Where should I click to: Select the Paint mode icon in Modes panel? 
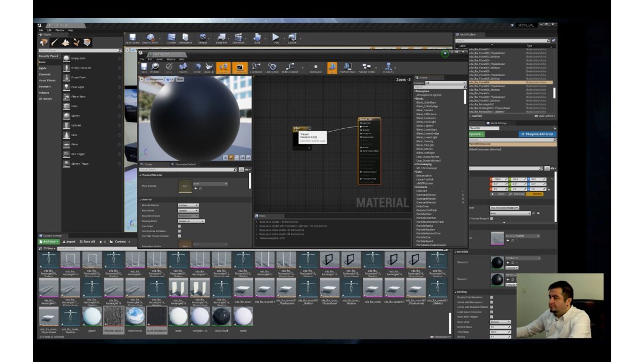54,42
